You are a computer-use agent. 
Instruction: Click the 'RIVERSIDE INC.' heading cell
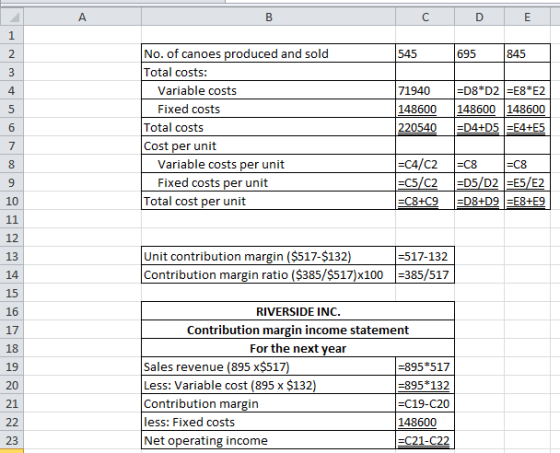[x=298, y=311]
